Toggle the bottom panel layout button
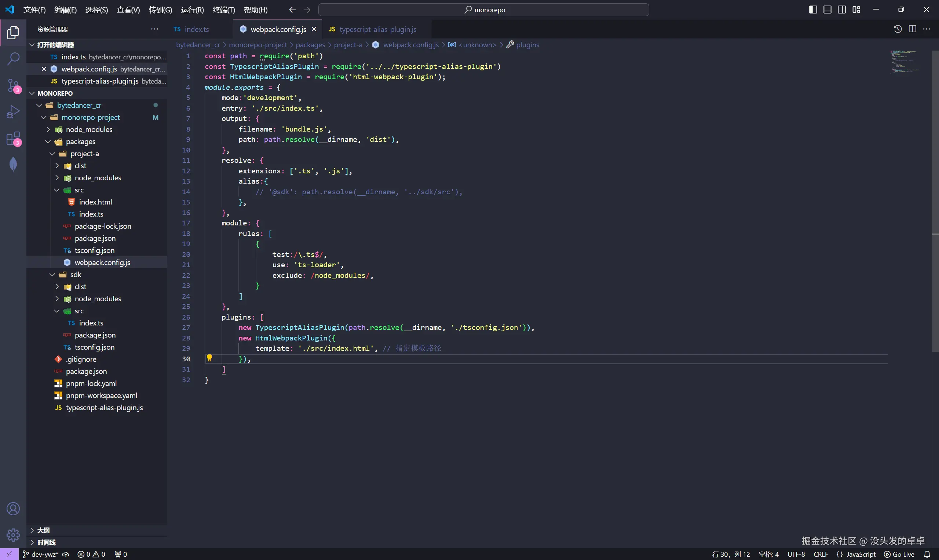 pos(827,10)
